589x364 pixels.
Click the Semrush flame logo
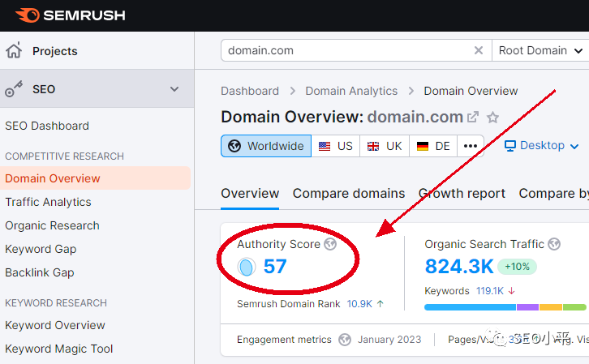tap(28, 15)
